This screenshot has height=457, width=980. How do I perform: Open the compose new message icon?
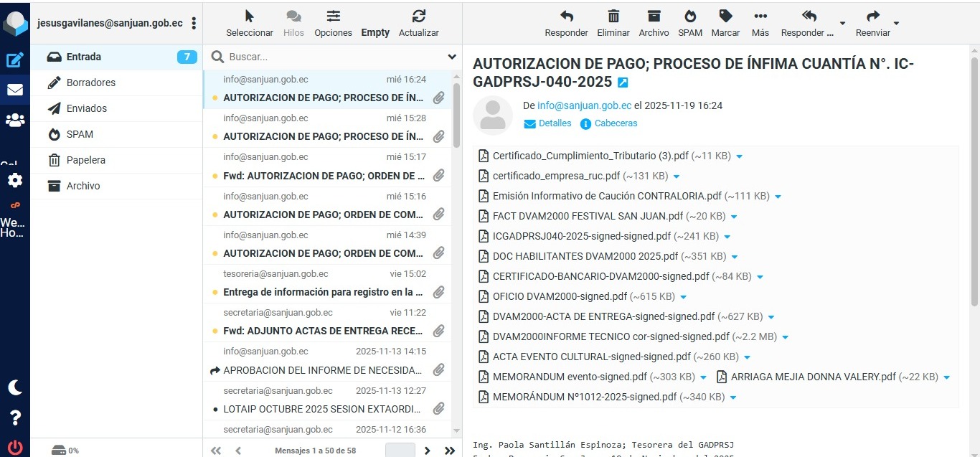[x=14, y=60]
